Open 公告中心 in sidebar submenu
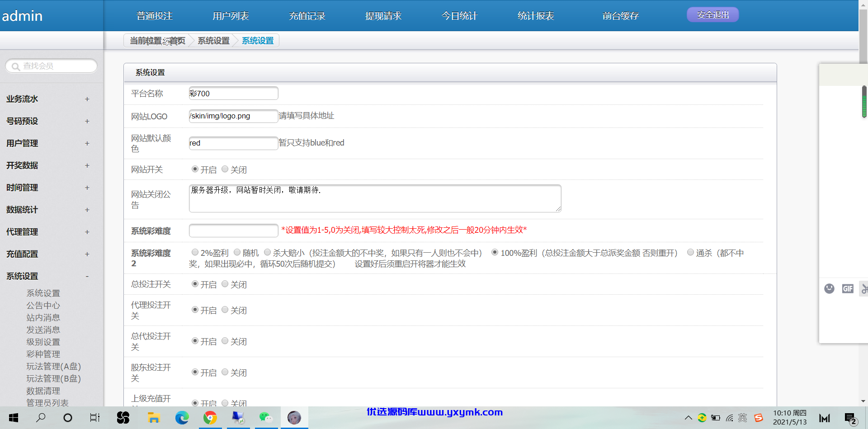The width and height of the screenshot is (868, 429). (43, 306)
